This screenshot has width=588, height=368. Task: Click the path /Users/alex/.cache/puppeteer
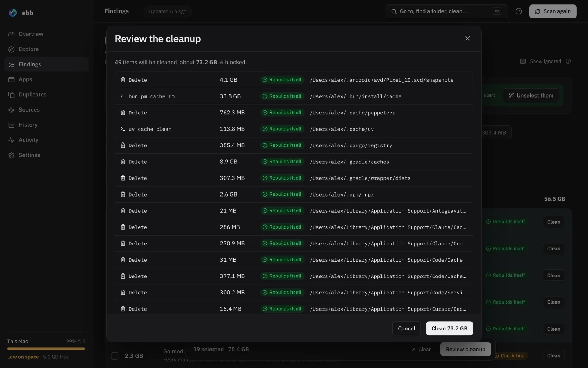(352, 113)
